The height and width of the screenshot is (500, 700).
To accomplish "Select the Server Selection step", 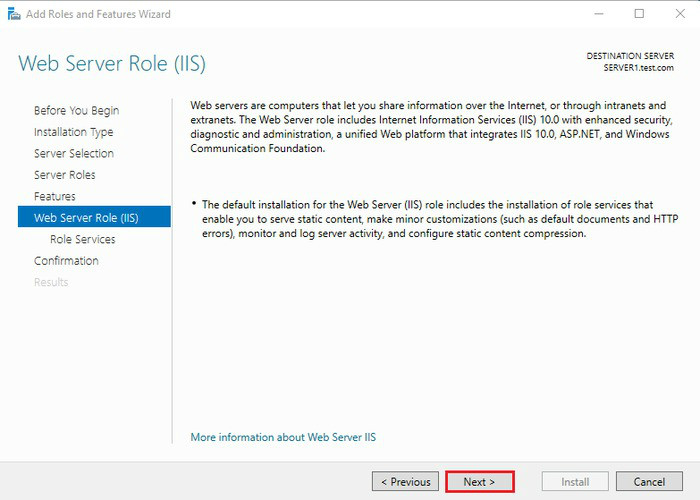I will tap(74, 154).
